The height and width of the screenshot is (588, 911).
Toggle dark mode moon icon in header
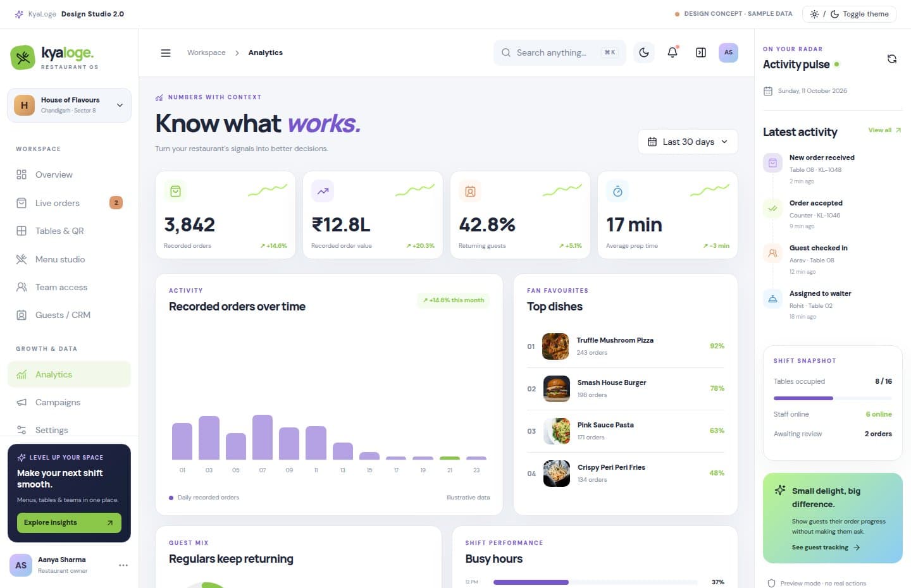click(x=644, y=52)
